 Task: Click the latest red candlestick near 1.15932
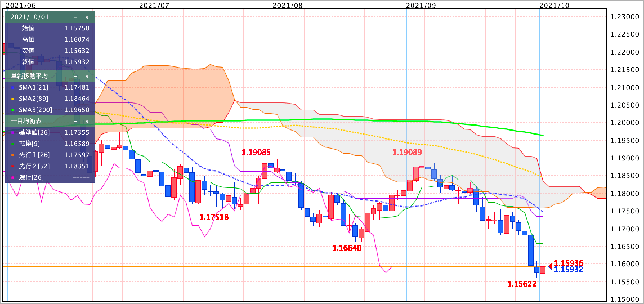(x=543, y=270)
